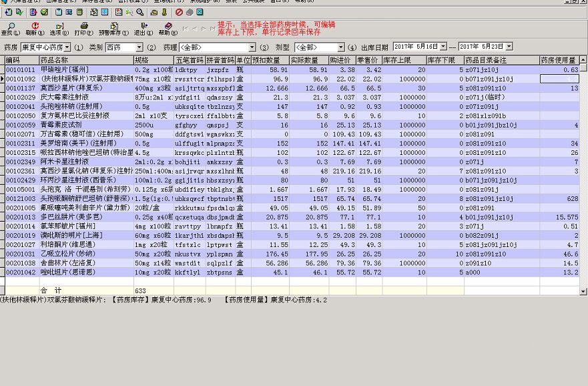Open start date picker 2017年5月16日
Image resolution: width=588 pixels, height=386 pixels.
pos(443,47)
